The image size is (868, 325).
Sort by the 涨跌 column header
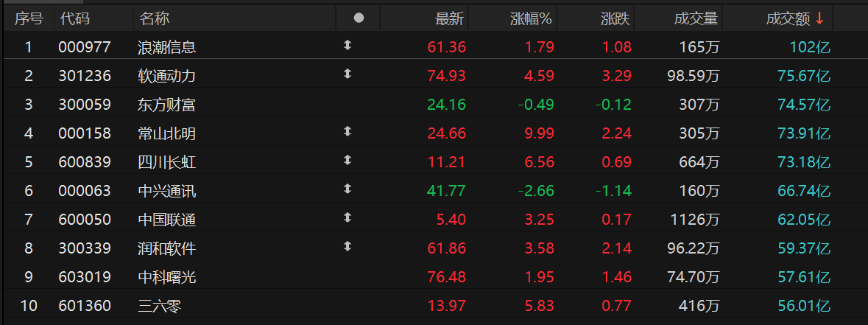(615, 19)
